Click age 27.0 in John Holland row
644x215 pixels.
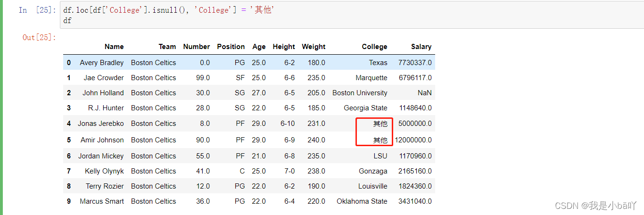tap(259, 93)
